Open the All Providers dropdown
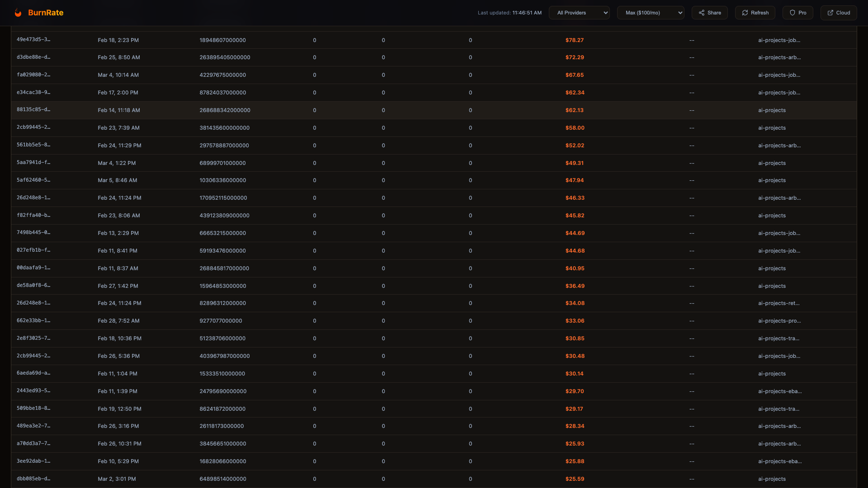 (579, 13)
